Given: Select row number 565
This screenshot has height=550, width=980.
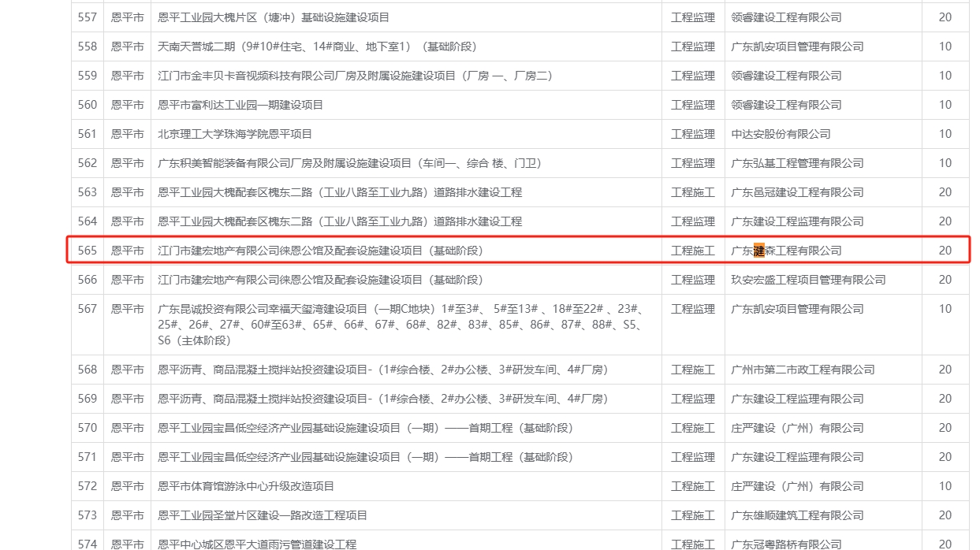Looking at the screenshot, I should tap(88, 251).
